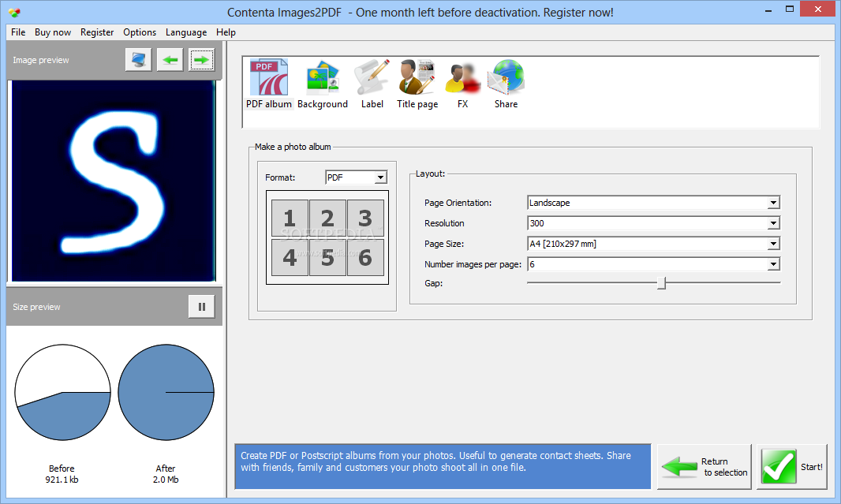Expand the Page Orientation dropdown

coord(773,203)
